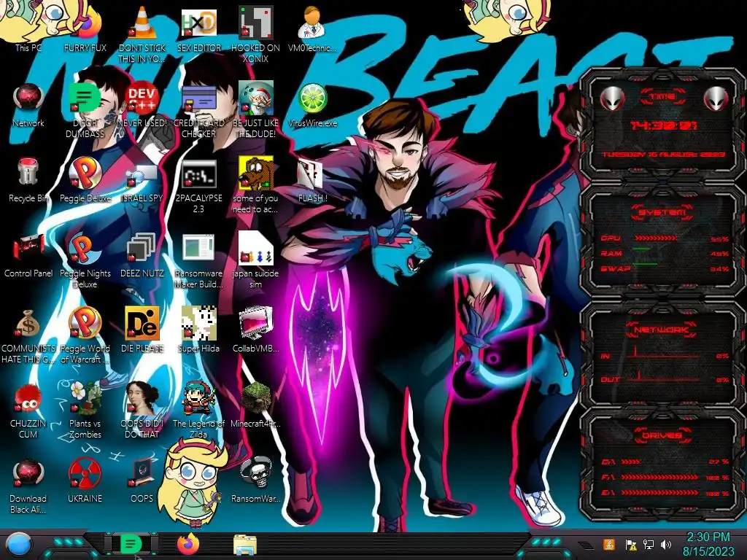Click the SWAP usage row in widget

tap(665, 268)
